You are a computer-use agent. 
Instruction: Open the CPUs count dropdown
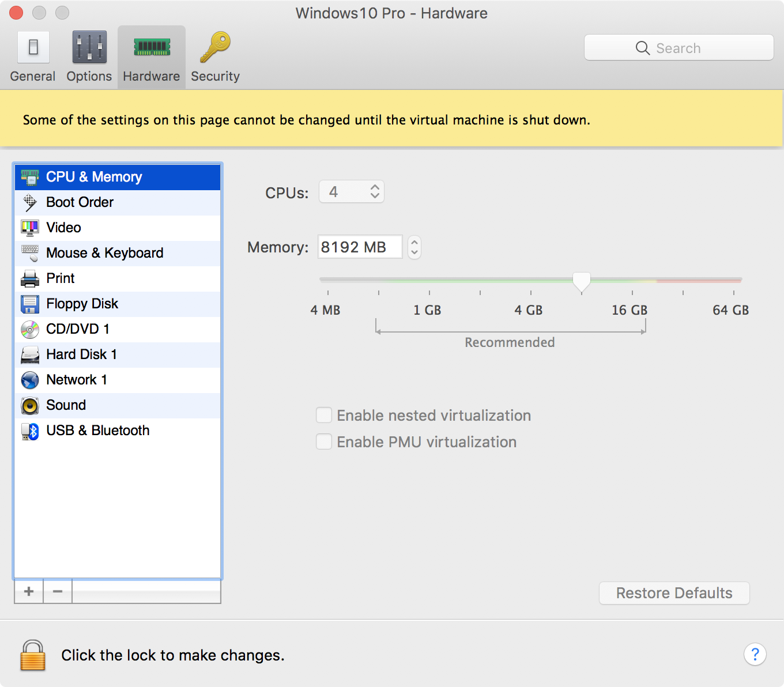(352, 192)
